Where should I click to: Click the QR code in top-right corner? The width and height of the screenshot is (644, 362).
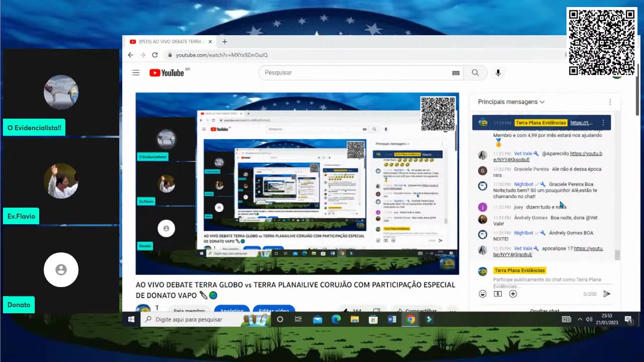602,42
